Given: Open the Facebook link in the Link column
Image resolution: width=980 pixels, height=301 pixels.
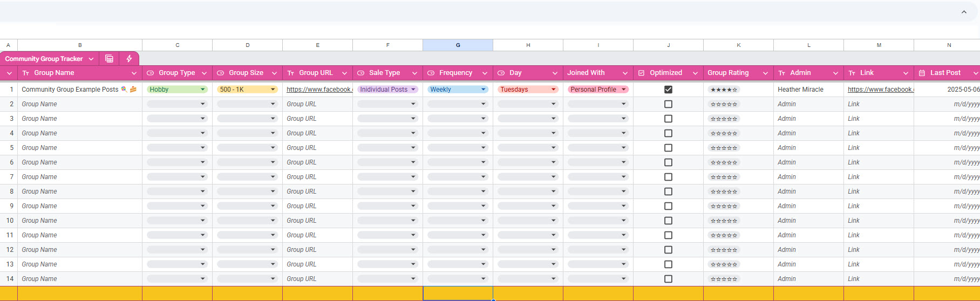Looking at the screenshot, I should pyautogui.click(x=880, y=90).
